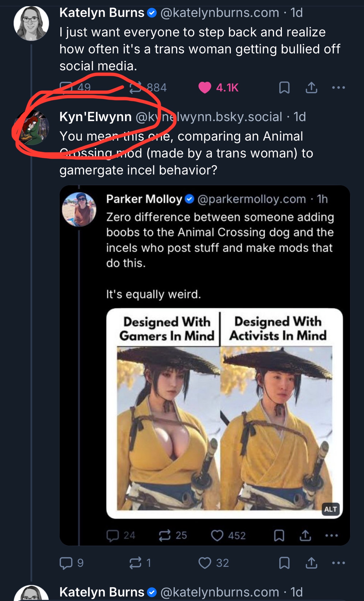Unlike Katelyn Burns' top post (pink heart)

(205, 88)
